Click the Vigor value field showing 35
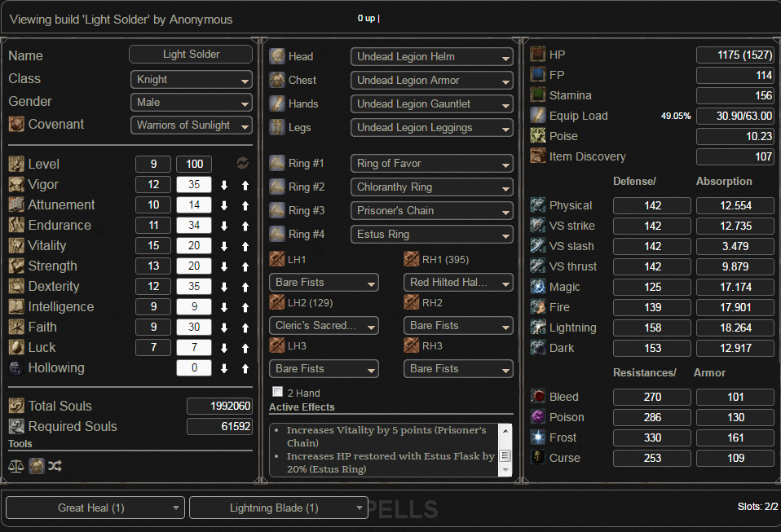Screen dimensions: 781x532 tap(194, 184)
